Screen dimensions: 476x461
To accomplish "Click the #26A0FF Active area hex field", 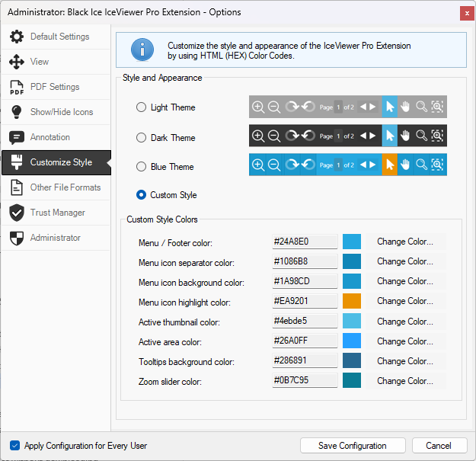I will (x=305, y=341).
